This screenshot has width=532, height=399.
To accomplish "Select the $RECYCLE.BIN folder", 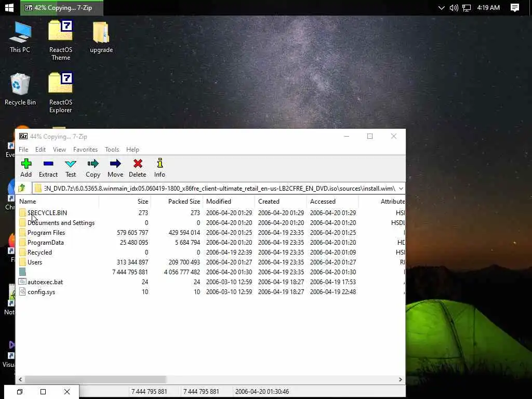I will tap(47, 212).
